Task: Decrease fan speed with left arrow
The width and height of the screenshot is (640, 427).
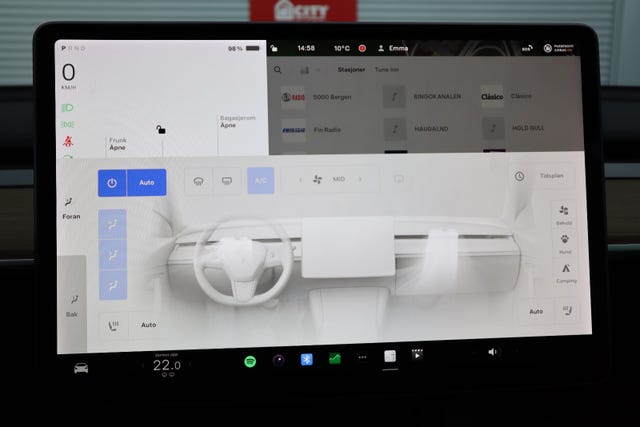Action: (300, 179)
